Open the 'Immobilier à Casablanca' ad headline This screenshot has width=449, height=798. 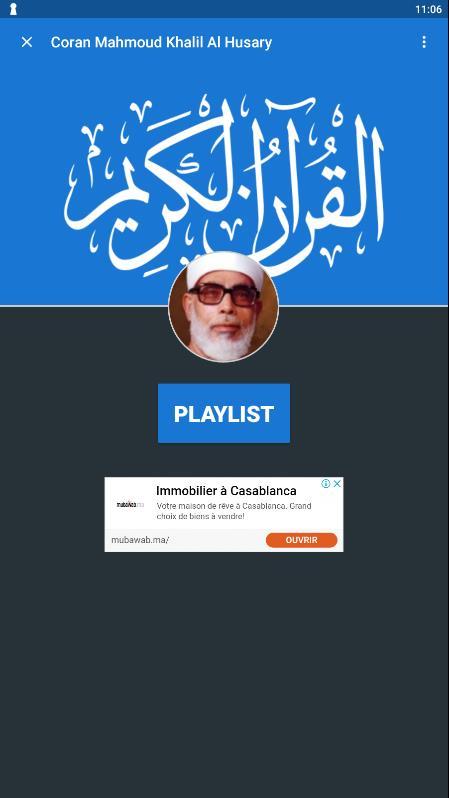coord(227,491)
